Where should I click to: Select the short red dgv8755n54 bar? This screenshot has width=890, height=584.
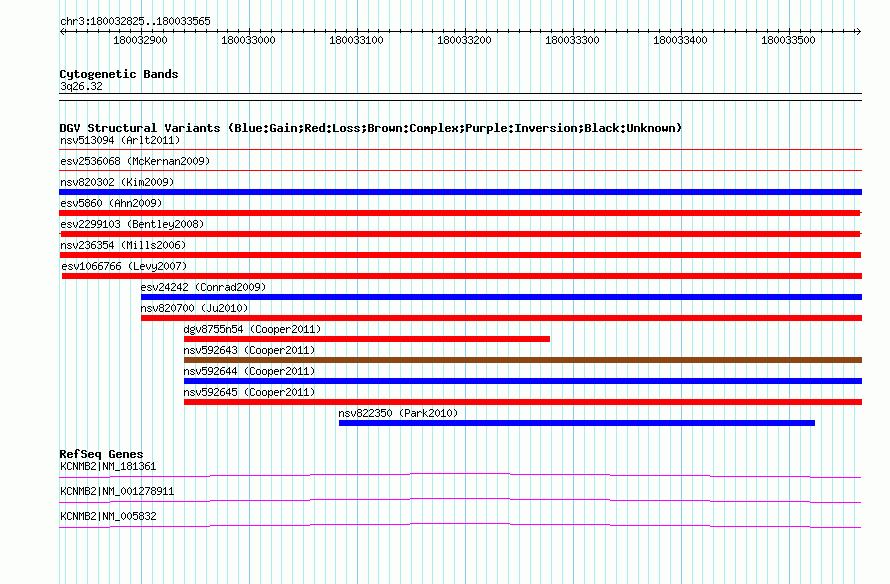[367, 339]
